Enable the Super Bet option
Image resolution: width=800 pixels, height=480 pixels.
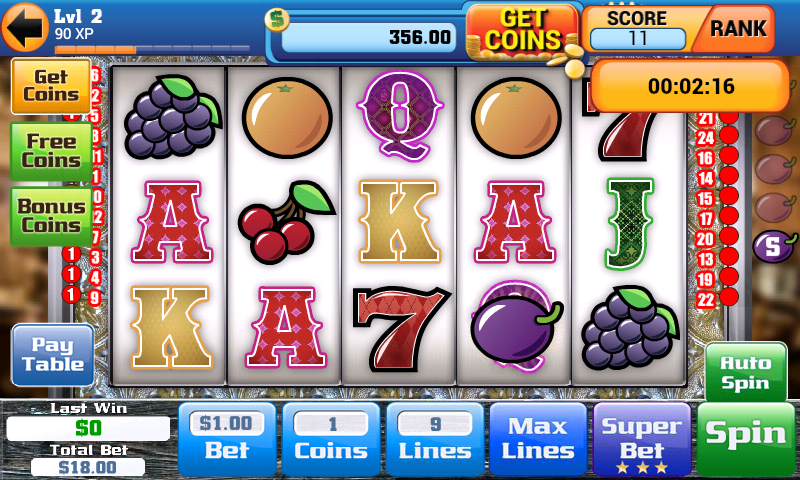click(x=642, y=439)
